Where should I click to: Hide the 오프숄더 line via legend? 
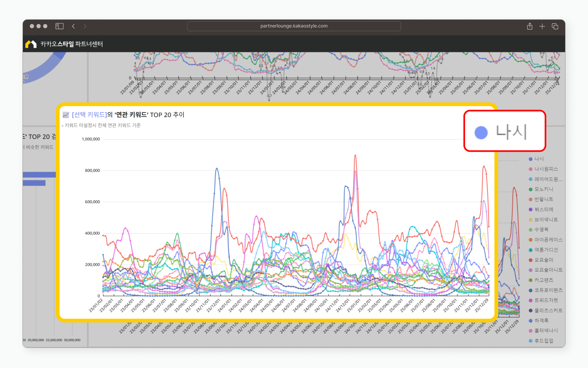point(543,260)
